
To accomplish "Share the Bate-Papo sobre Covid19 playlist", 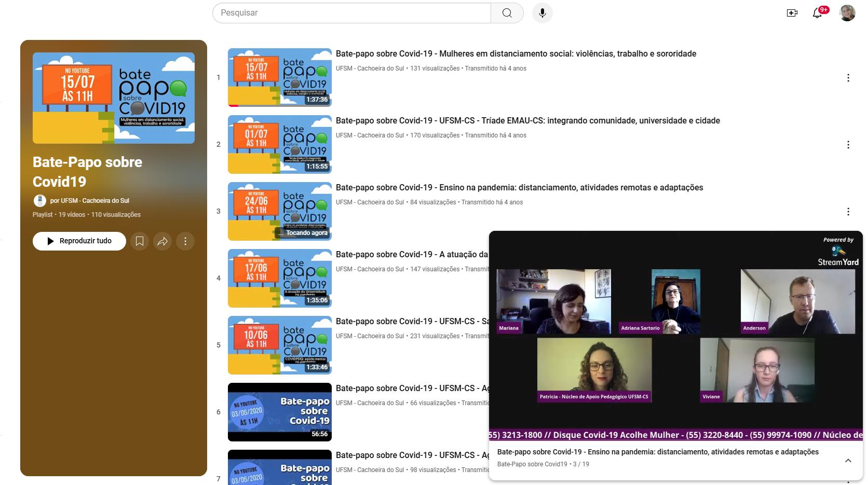I will (x=162, y=241).
